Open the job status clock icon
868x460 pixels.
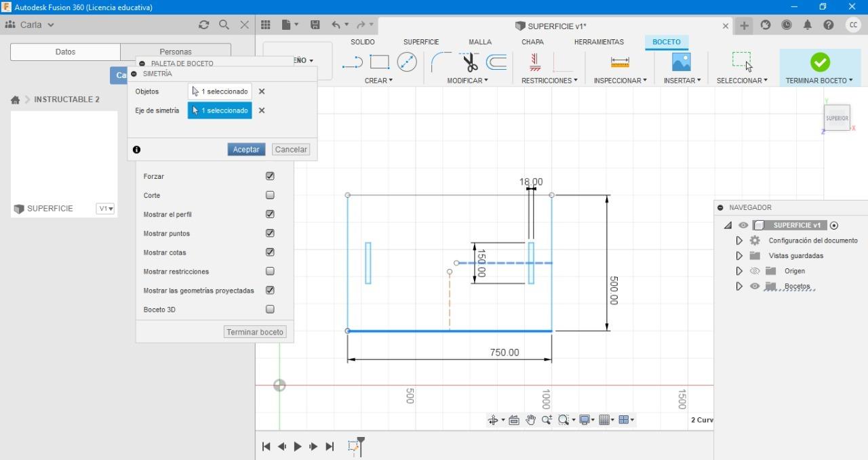[x=787, y=25]
